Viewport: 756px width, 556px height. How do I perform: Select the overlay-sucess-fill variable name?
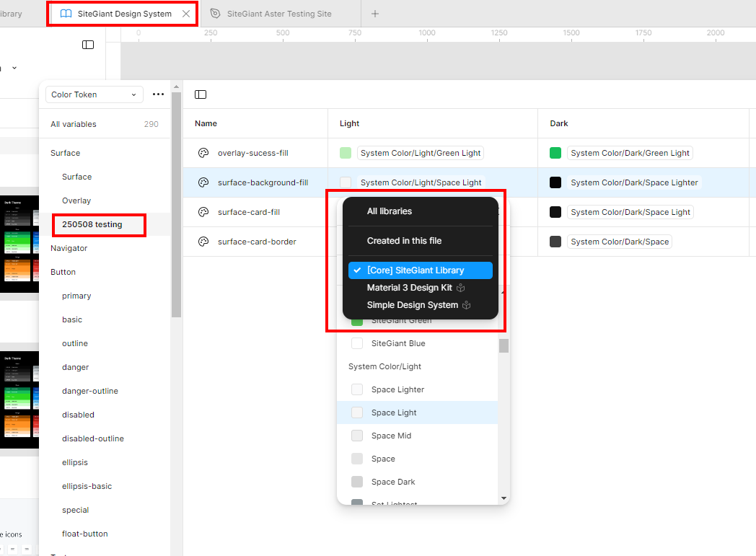coord(253,153)
